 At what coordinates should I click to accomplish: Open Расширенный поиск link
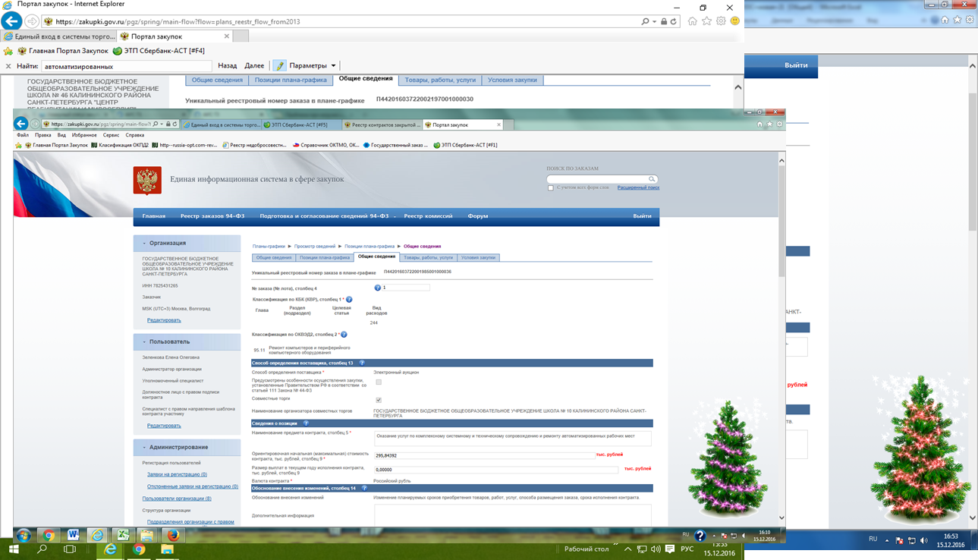coord(638,187)
